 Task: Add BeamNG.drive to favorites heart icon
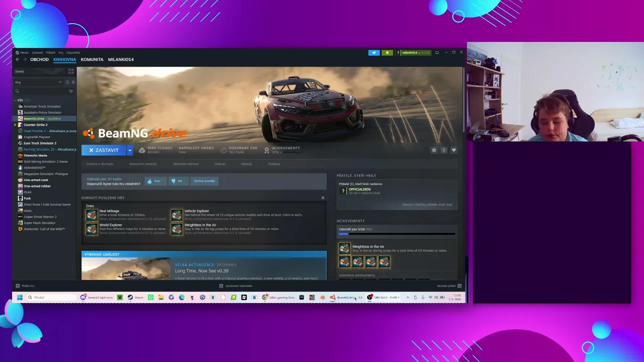point(453,150)
